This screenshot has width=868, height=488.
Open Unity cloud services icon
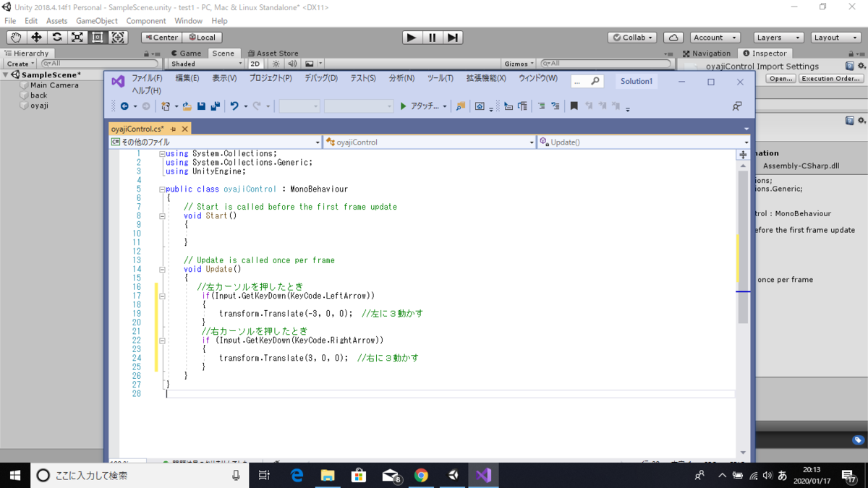tap(673, 38)
